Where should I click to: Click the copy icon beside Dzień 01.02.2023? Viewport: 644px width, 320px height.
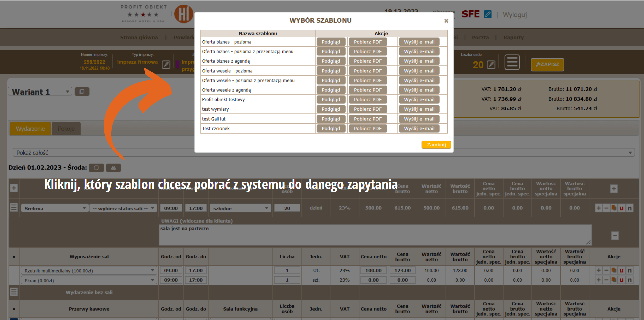96,168
